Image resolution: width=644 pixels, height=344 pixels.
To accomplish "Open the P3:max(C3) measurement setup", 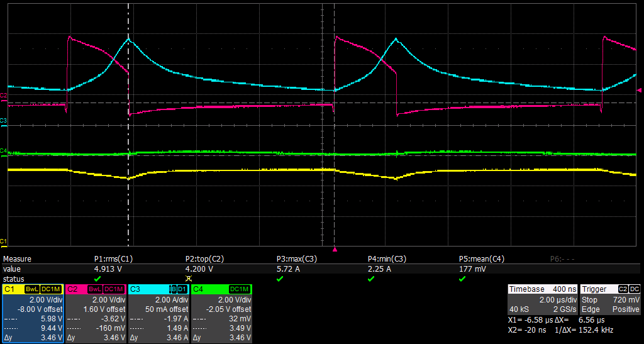I will click(297, 259).
